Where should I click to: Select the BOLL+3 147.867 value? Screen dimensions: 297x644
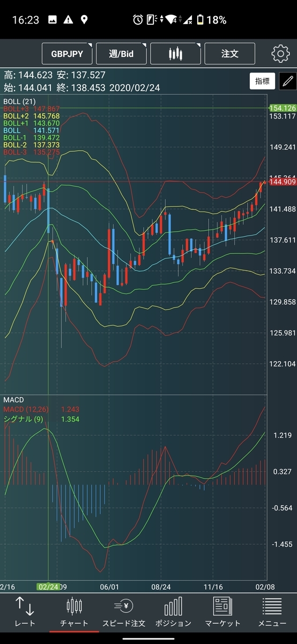pos(32,108)
